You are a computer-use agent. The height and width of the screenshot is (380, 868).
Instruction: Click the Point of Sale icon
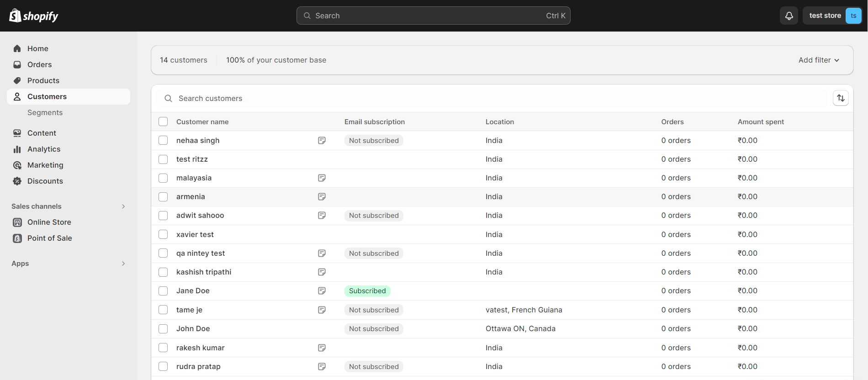point(17,238)
